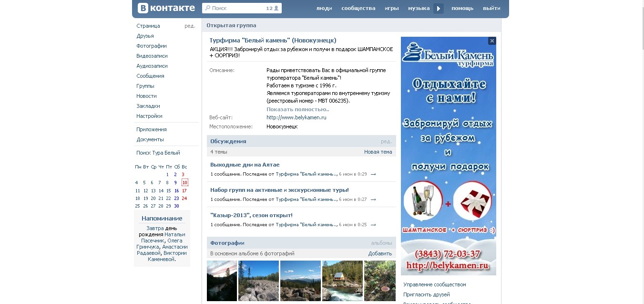The height and width of the screenshot is (304, 644).
Task: Click ред. in the Обсуждения header
Action: coord(386,141)
